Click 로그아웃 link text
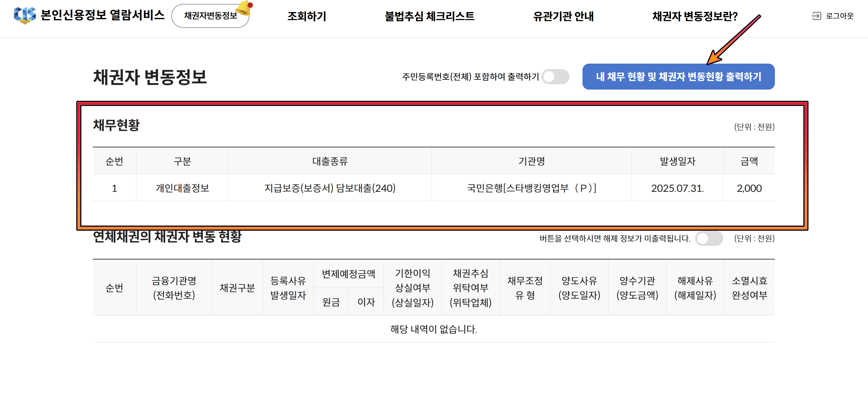 coord(839,16)
